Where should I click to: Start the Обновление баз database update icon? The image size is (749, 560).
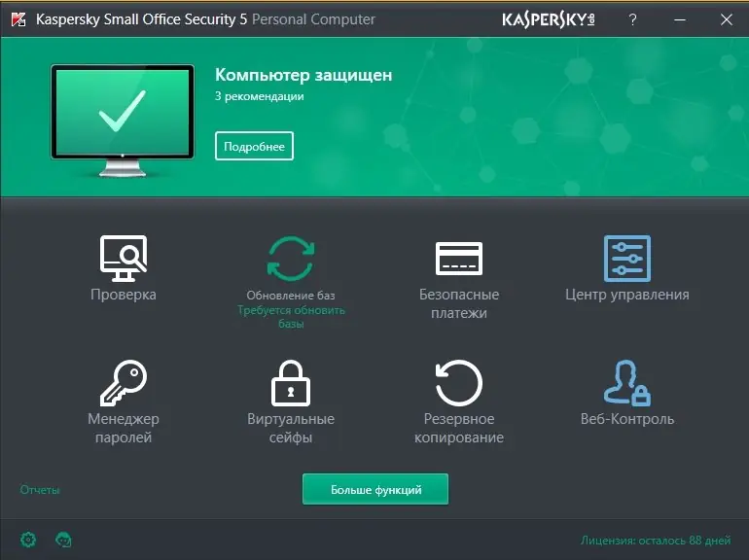click(x=291, y=259)
